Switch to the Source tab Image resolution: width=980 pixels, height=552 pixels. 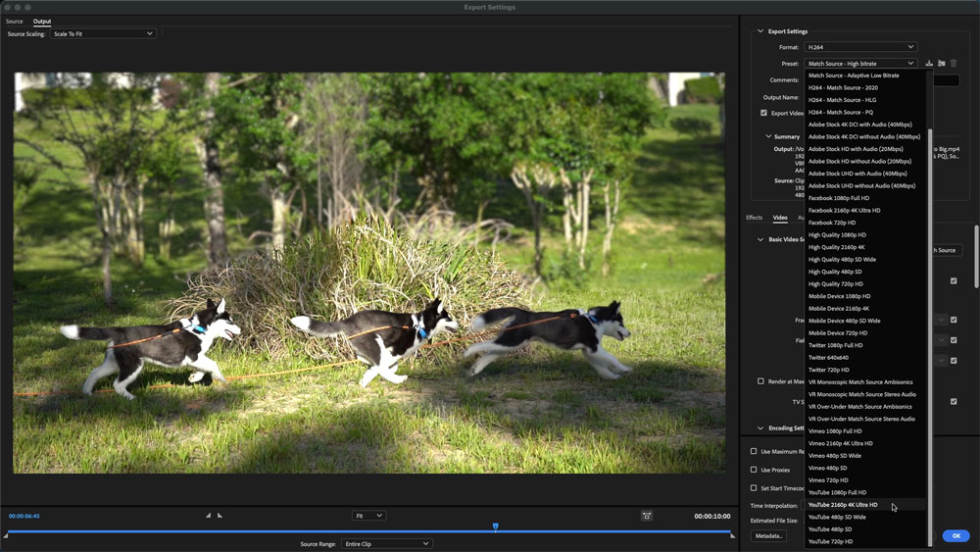15,21
